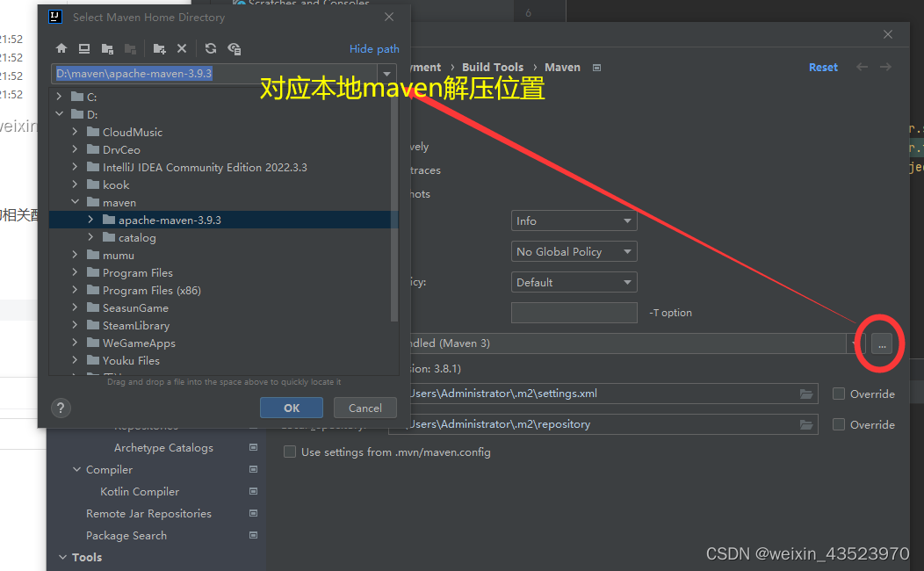The height and width of the screenshot is (571, 924).
Task: Enable Override for local repository
Action: click(839, 424)
